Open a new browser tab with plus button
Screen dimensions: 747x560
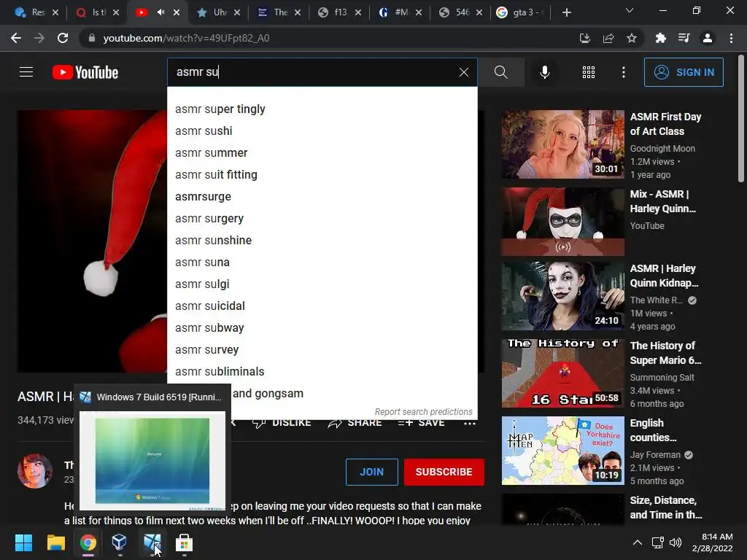pyautogui.click(x=566, y=13)
